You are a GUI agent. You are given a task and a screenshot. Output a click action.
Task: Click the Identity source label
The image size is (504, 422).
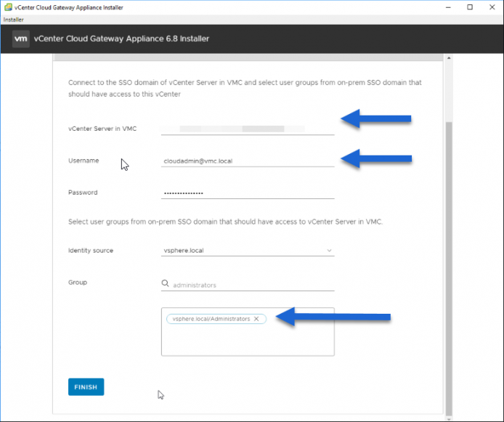[x=91, y=251]
